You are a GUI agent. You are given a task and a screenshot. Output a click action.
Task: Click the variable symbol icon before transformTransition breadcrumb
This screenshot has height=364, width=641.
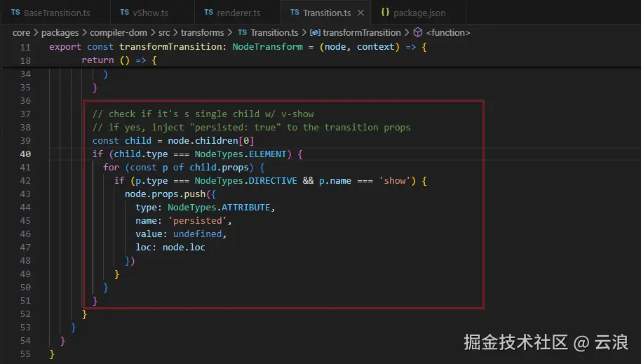pos(315,33)
